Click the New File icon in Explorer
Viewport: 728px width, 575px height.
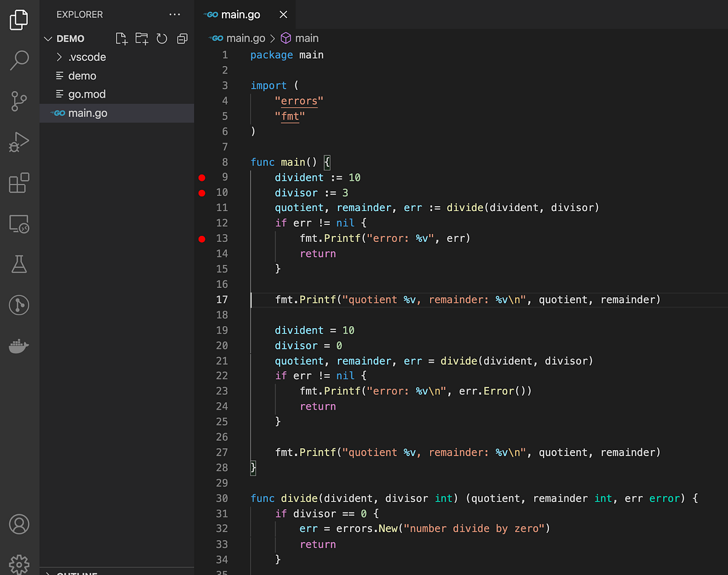[121, 38]
